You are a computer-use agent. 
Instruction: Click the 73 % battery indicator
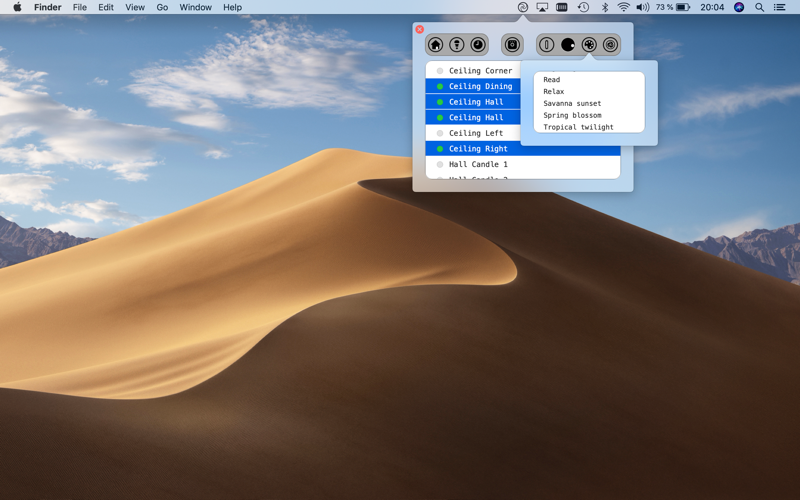[x=673, y=7]
